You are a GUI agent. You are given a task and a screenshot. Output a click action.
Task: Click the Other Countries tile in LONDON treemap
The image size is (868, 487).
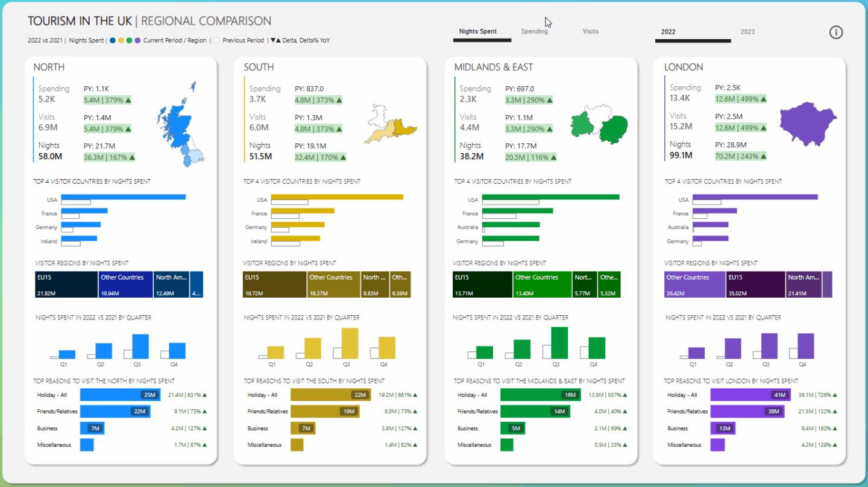click(694, 283)
